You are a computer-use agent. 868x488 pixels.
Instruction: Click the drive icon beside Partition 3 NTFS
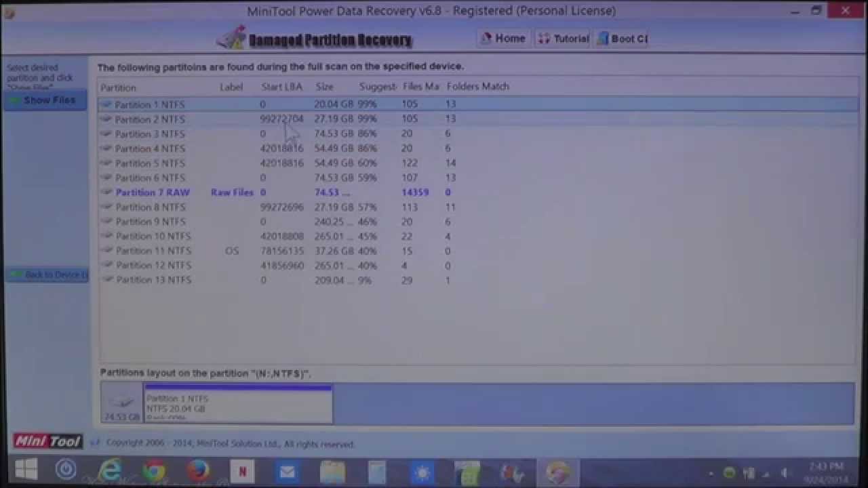click(106, 134)
